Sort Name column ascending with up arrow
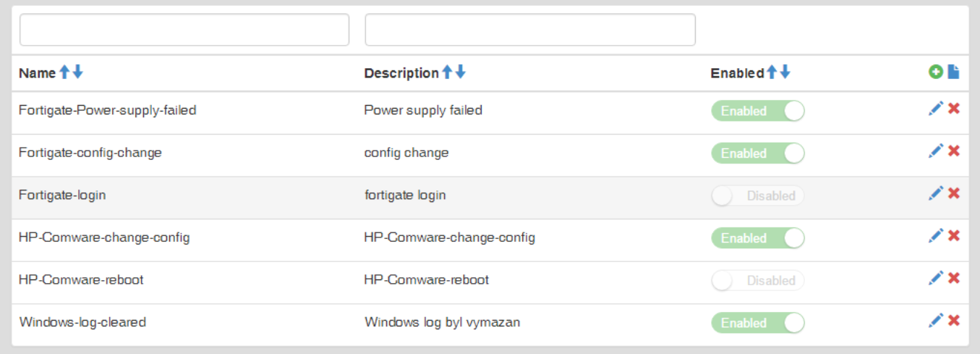 click(64, 72)
